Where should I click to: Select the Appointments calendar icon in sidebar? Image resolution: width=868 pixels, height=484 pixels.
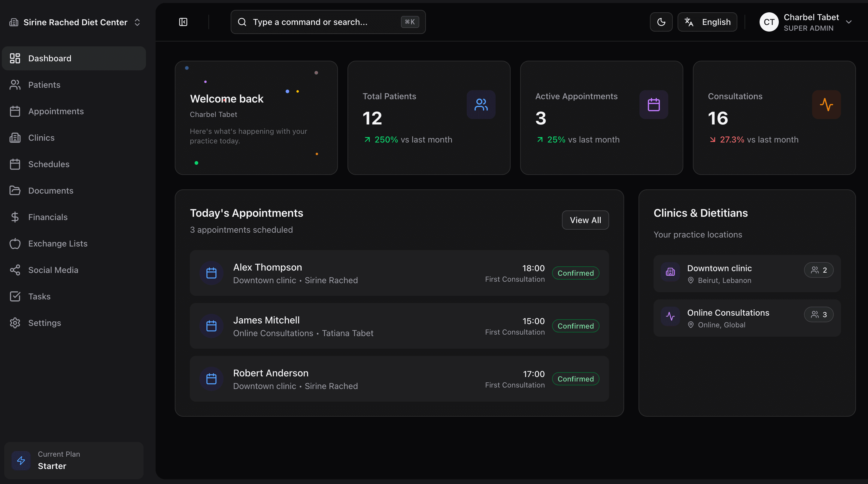15,111
